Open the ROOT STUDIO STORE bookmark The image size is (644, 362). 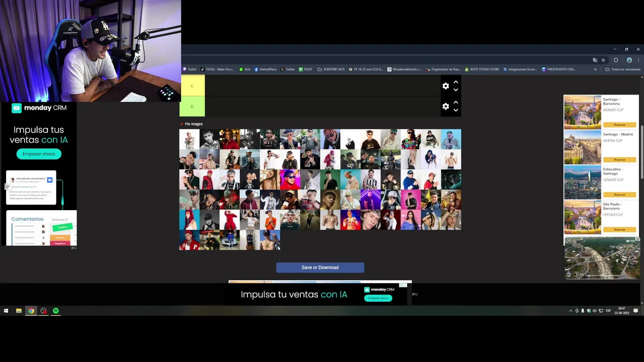click(482, 69)
